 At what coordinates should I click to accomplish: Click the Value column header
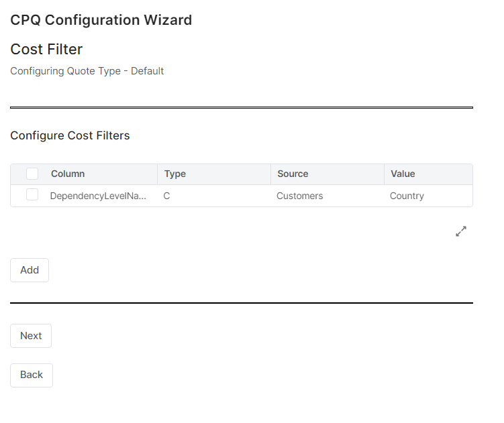tap(403, 174)
